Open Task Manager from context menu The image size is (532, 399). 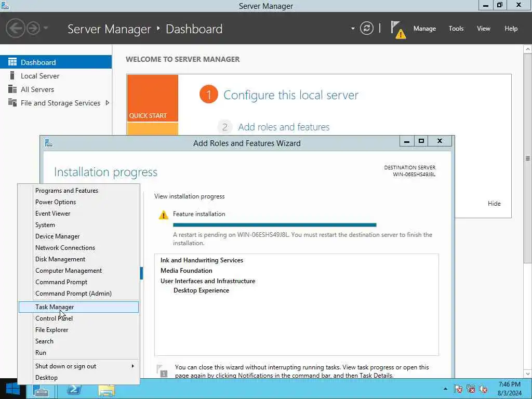click(x=78, y=307)
